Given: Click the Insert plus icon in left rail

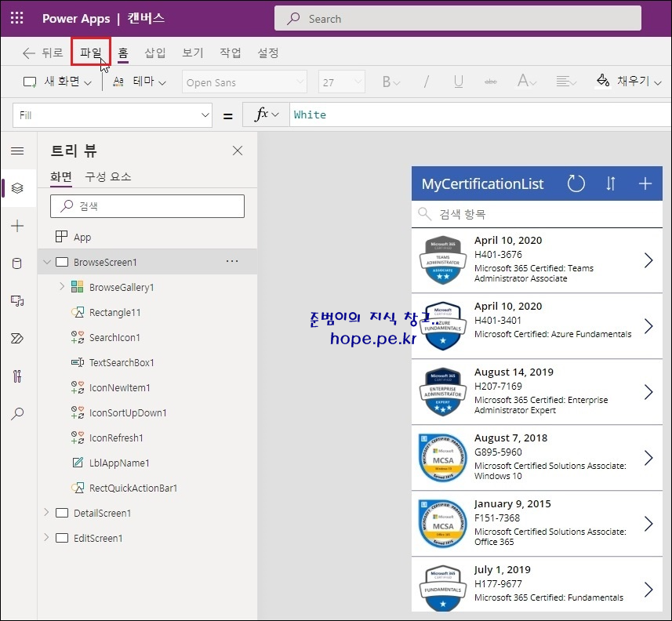Looking at the screenshot, I should point(17,226).
